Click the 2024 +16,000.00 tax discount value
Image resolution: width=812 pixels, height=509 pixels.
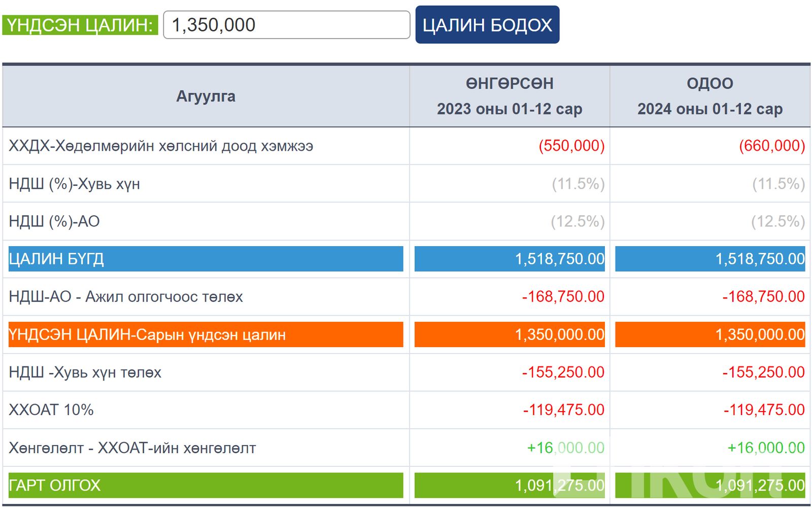(x=766, y=448)
